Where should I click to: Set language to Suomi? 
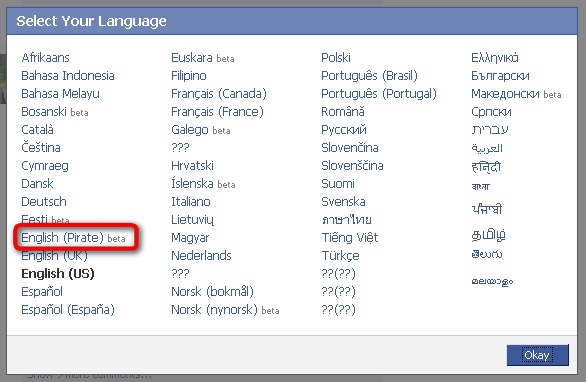338,184
